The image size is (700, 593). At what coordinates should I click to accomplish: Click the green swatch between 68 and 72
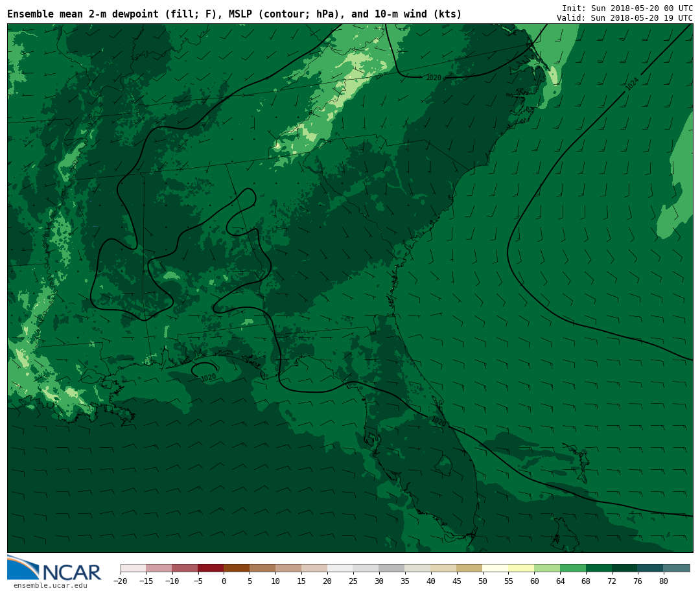point(599,568)
